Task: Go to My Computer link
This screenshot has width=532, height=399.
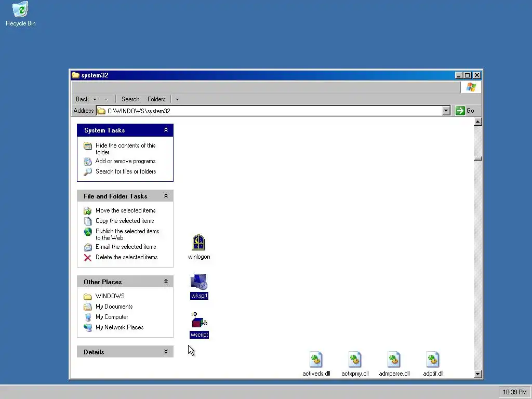Action: click(112, 317)
